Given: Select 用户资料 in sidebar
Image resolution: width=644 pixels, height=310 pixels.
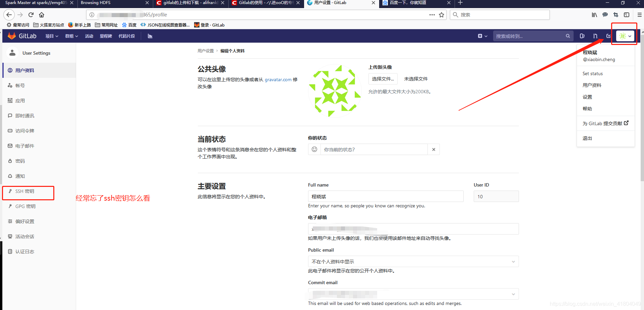Looking at the screenshot, I should (x=39, y=70).
